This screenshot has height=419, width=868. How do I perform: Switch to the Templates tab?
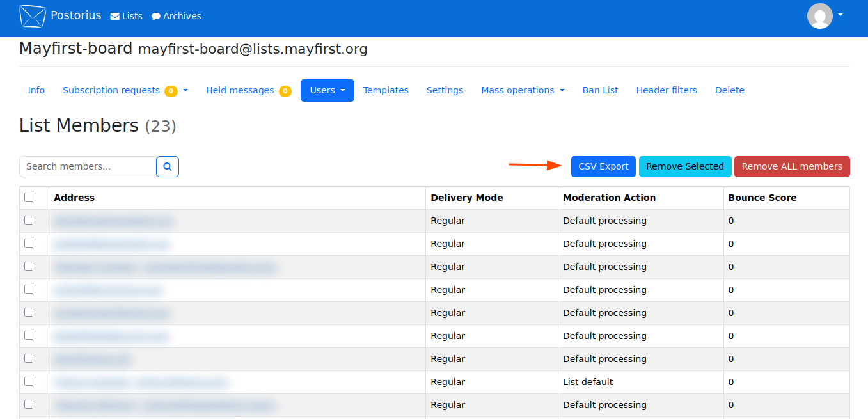pyautogui.click(x=386, y=91)
